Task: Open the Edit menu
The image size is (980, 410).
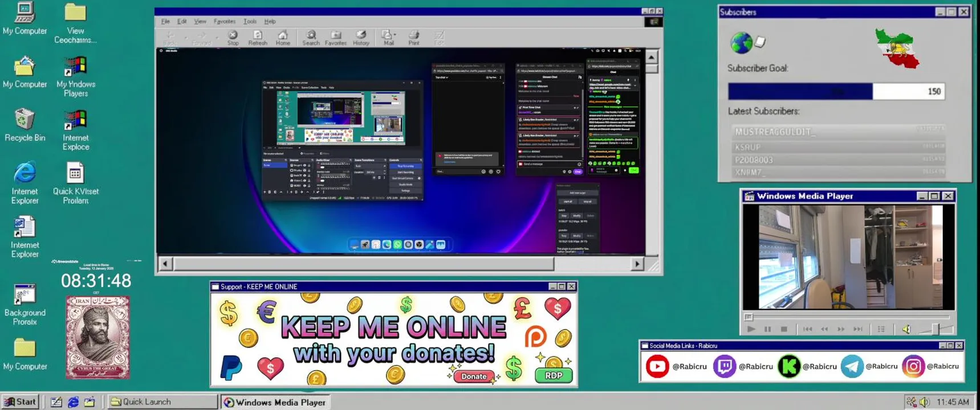Action: pos(182,22)
